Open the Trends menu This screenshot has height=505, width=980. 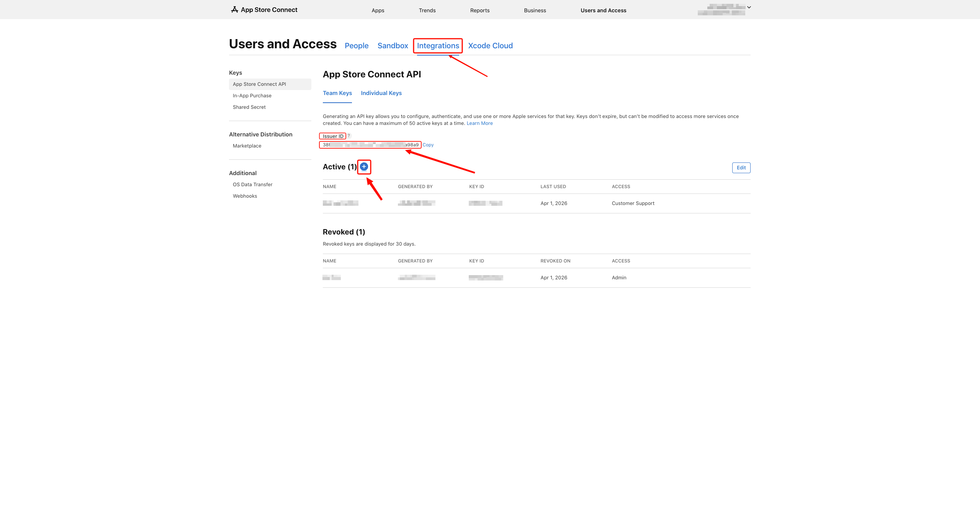pyautogui.click(x=427, y=10)
